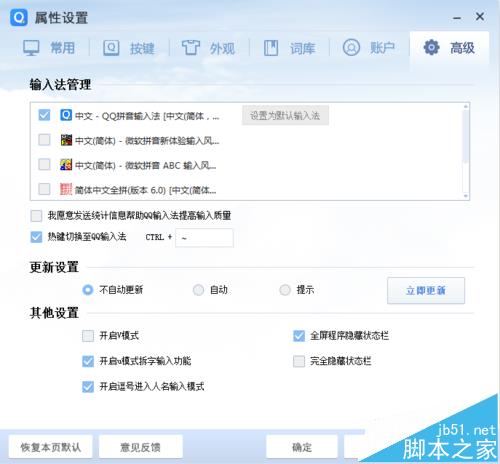The width and height of the screenshot is (500, 464).
Task: Enable 完全隐藏状态栏 checkbox
Action: (x=299, y=361)
